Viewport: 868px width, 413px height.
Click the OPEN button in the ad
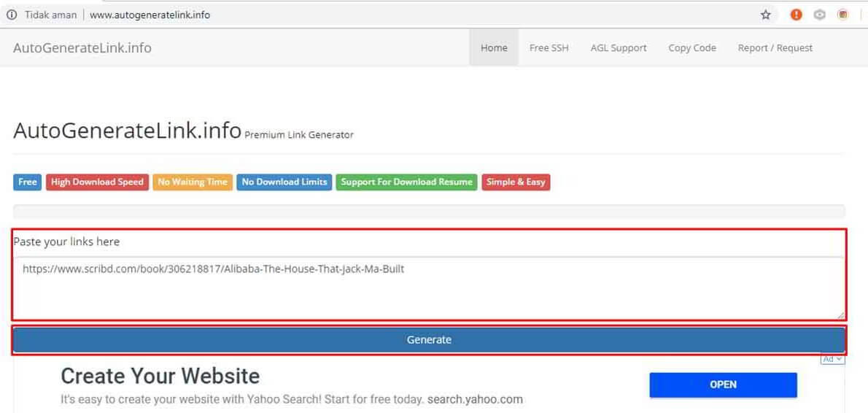[x=723, y=385]
